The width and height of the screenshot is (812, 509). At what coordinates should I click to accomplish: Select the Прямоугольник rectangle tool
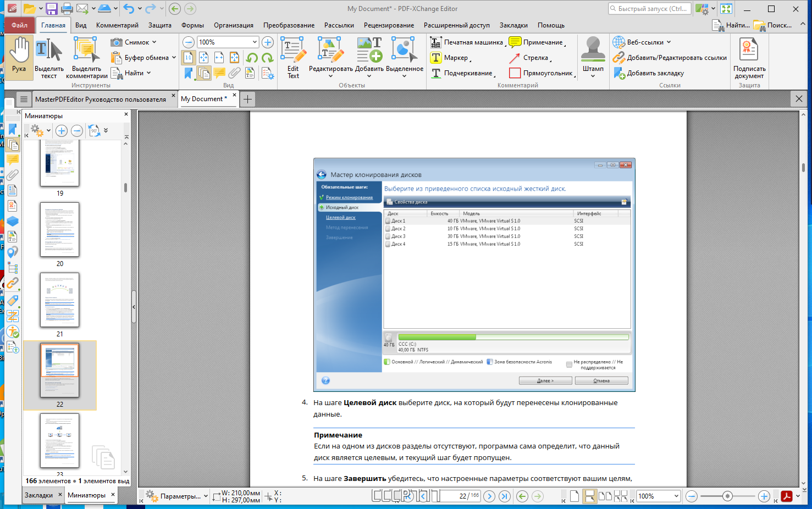pyautogui.click(x=542, y=73)
